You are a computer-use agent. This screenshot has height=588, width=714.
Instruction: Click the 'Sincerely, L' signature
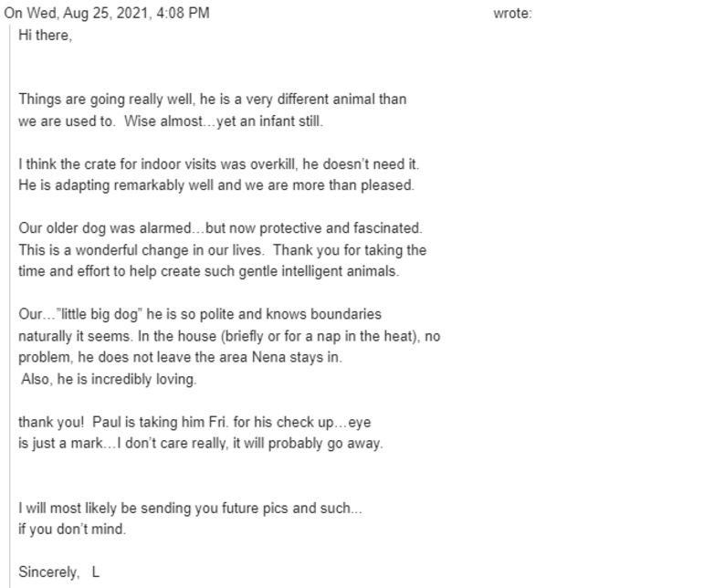(58, 572)
